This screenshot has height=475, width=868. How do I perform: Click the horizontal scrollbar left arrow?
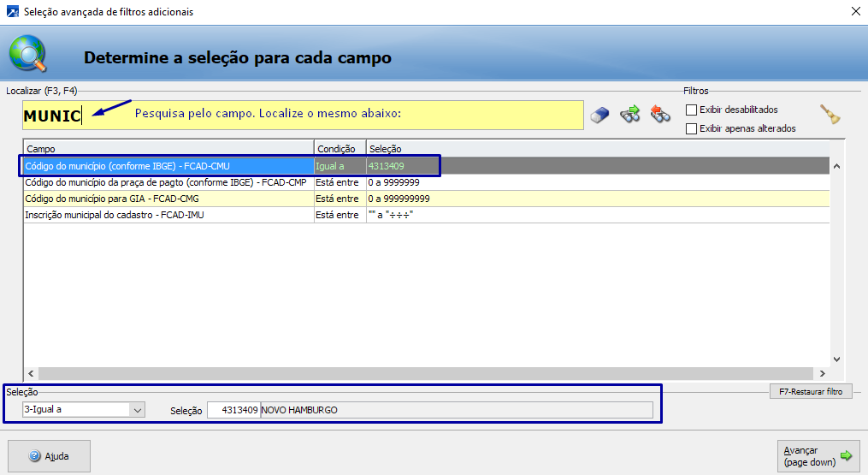[x=31, y=373]
